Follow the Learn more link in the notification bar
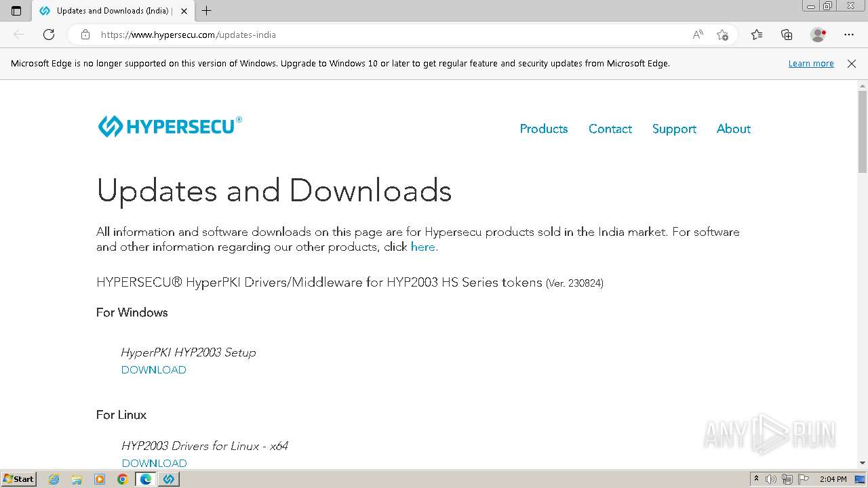The width and height of the screenshot is (868, 488). [811, 64]
